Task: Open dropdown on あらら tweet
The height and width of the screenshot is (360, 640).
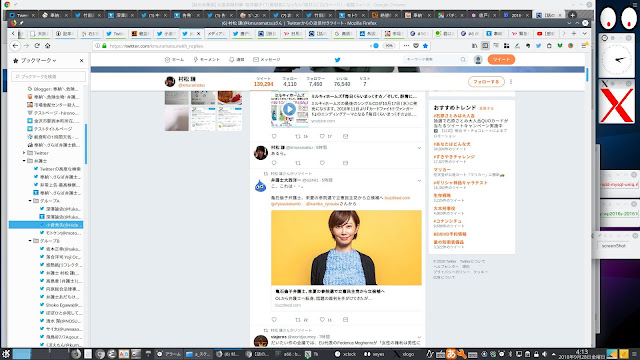Action: pos(419,148)
